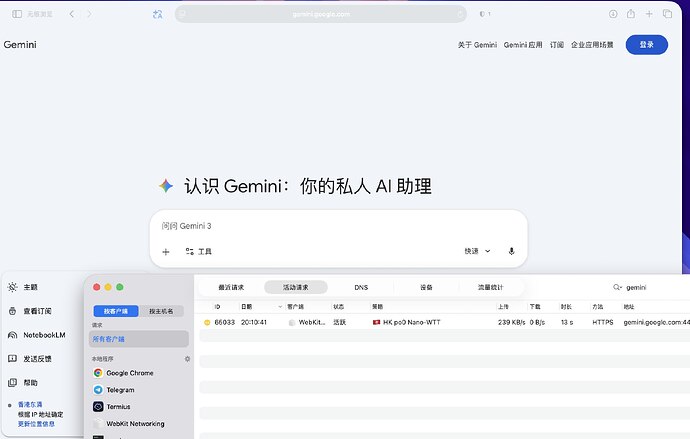The width and height of the screenshot is (690, 439).
Task: Click the 香港东涌 location link
Action: pyautogui.click(x=30, y=405)
